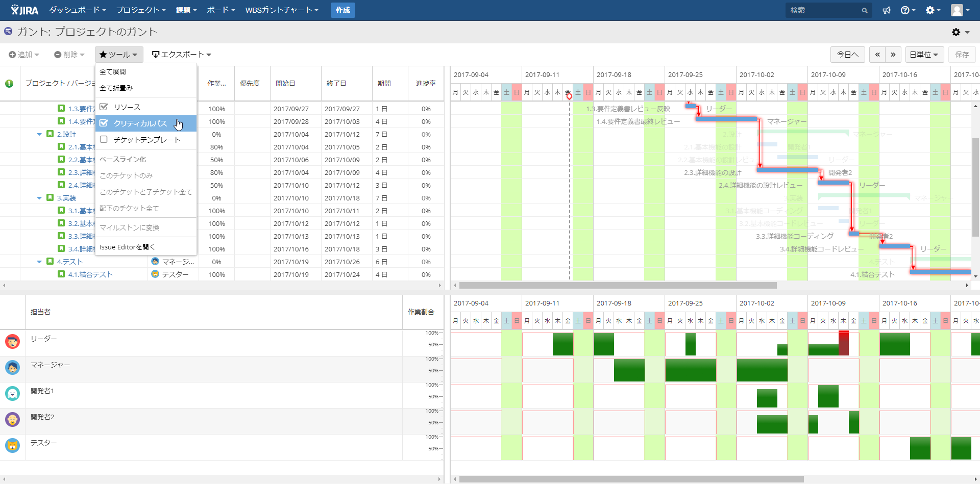The image size is (980, 484).
Task: Click the 作成 button
Action: 342,10
